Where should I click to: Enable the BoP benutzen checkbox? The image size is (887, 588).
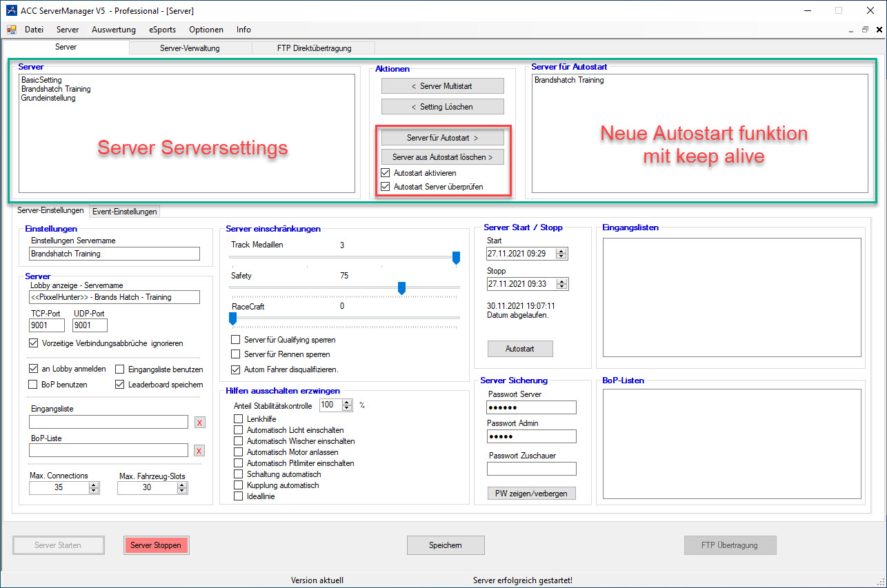tap(33, 384)
